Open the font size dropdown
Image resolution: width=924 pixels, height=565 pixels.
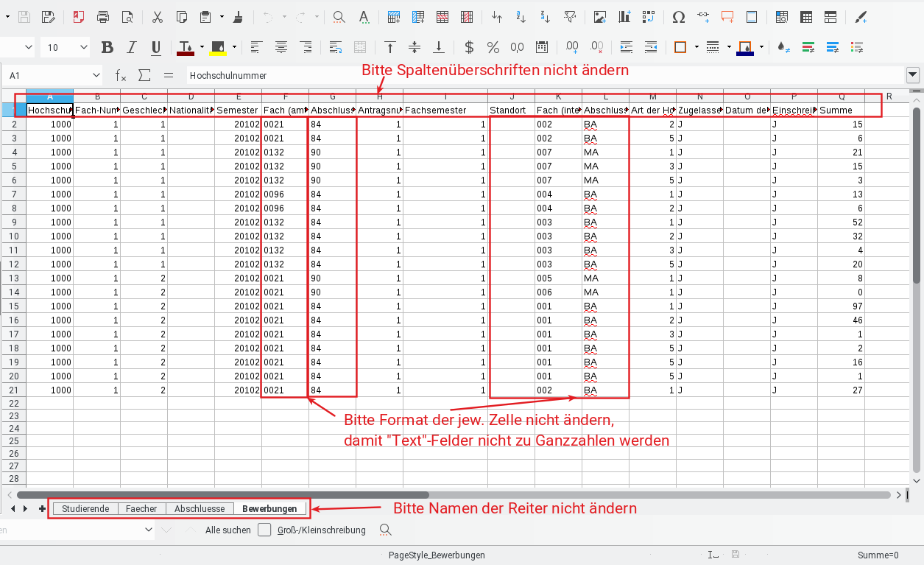(x=83, y=46)
